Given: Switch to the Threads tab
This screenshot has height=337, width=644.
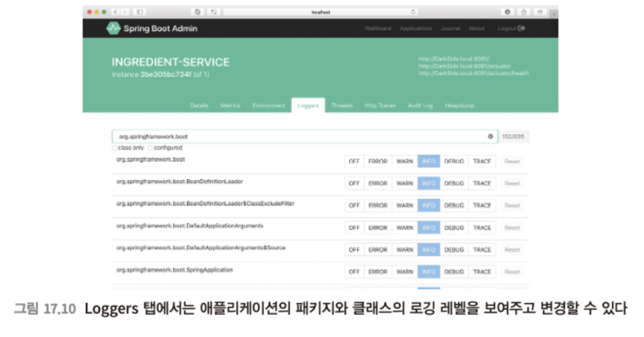Looking at the screenshot, I should [342, 105].
